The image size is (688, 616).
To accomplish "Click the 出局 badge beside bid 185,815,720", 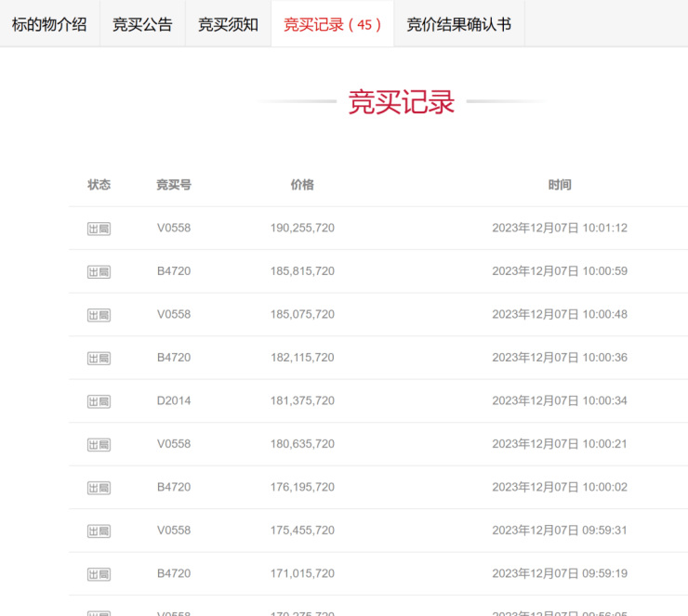I will coord(99,271).
